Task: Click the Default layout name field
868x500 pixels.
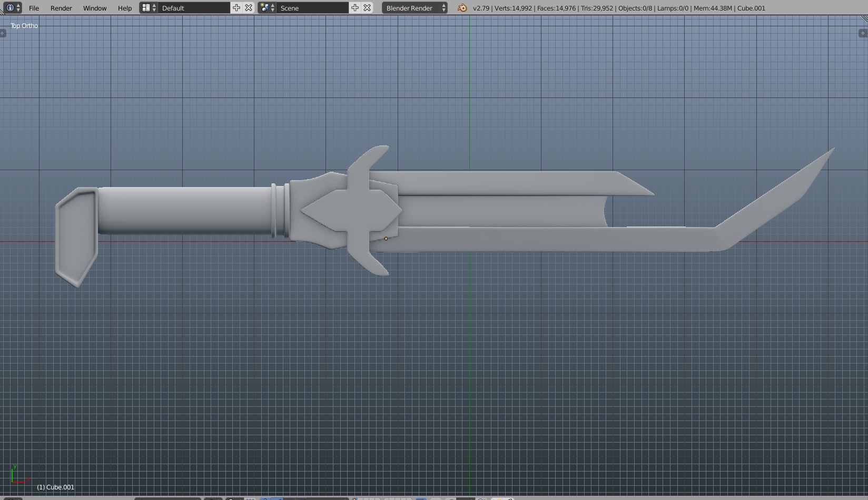Action: (x=193, y=8)
